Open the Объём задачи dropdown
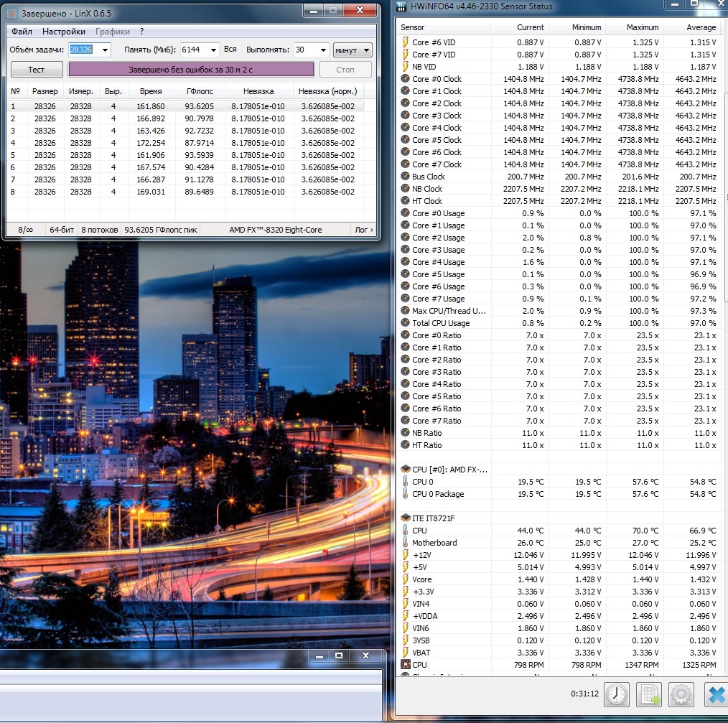Screen dimensions: 728x723 click(x=106, y=50)
